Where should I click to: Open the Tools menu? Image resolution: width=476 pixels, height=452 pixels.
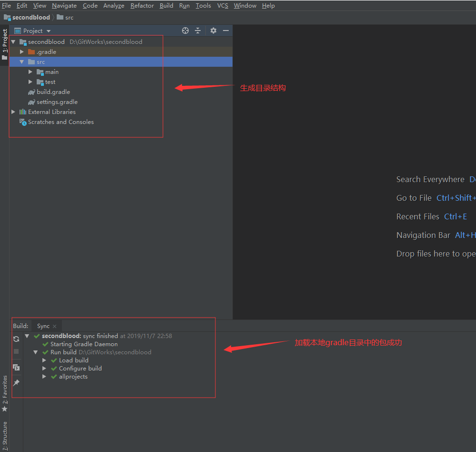coord(203,6)
